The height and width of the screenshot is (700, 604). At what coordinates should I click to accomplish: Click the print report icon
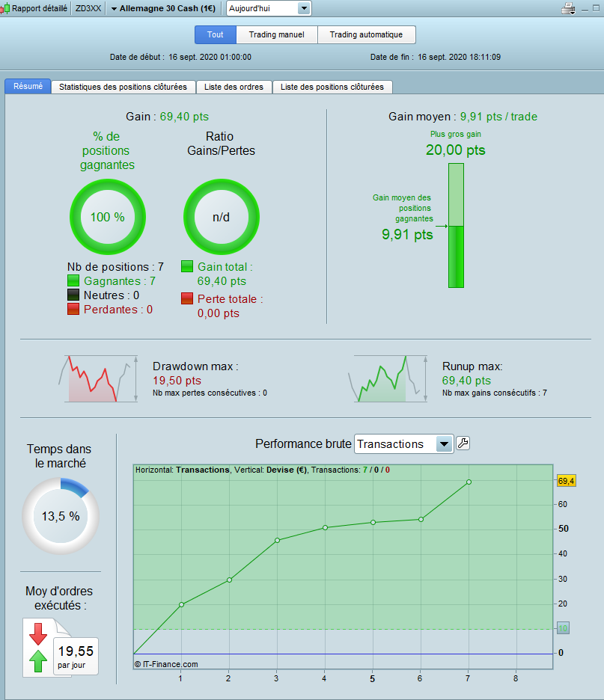pos(568,8)
